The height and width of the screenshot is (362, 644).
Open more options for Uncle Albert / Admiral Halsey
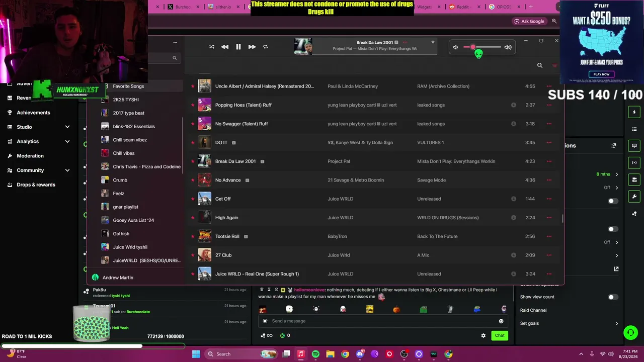pos(549,86)
